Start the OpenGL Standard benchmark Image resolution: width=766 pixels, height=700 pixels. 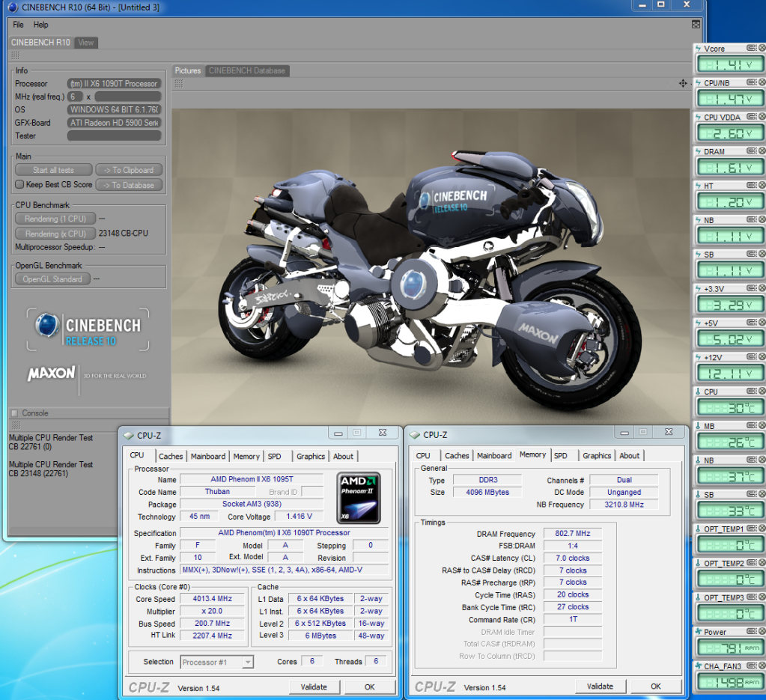tap(52, 279)
